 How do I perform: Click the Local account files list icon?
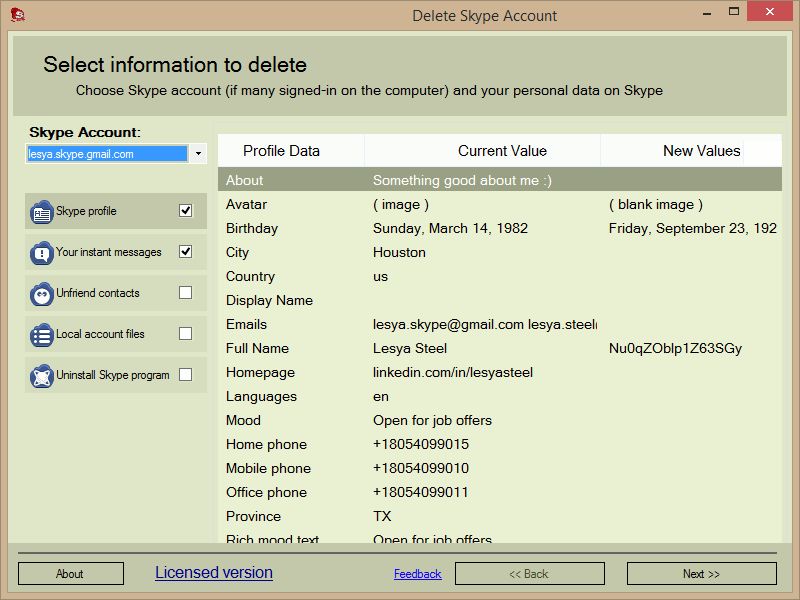[41, 335]
